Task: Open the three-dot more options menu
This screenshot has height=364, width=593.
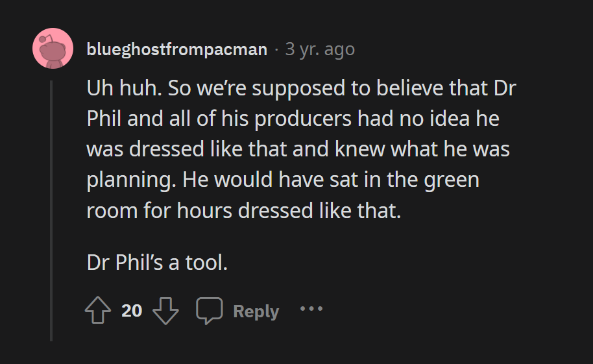Action: pyautogui.click(x=311, y=309)
